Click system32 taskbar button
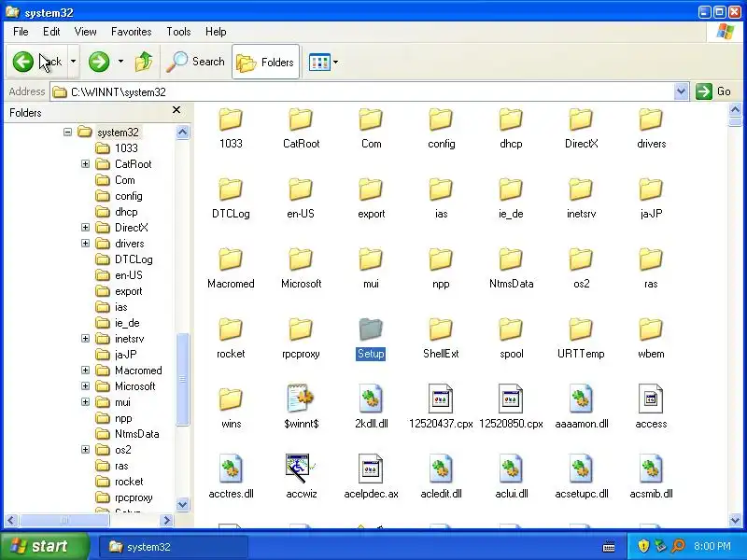The width and height of the screenshot is (747, 560). 174,547
